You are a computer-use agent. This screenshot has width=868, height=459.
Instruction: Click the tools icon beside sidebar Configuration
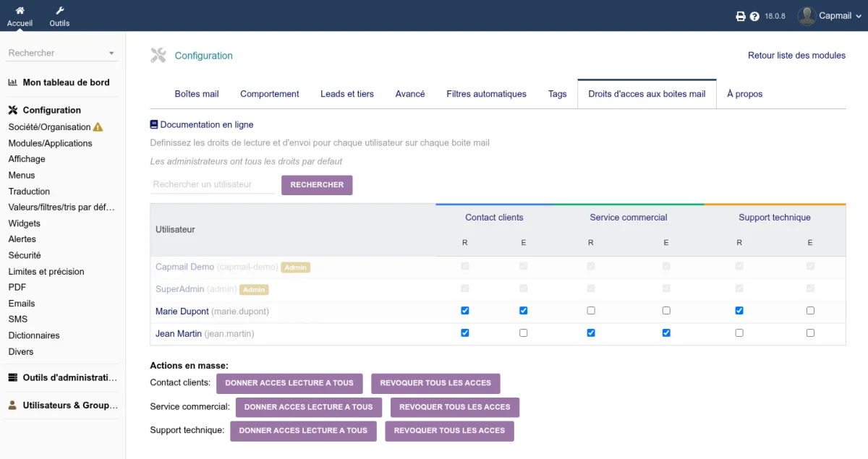coord(13,111)
